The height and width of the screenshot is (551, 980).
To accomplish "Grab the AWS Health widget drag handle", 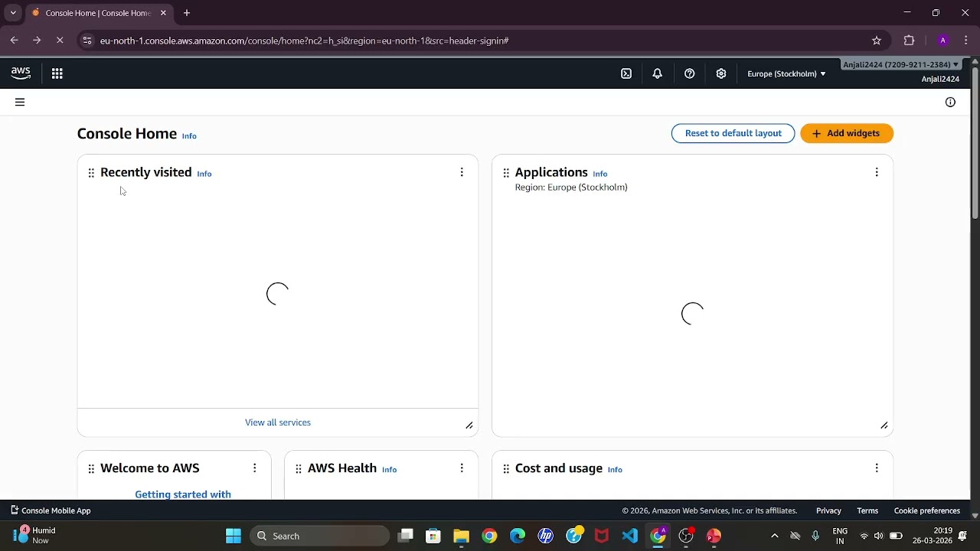I will [x=299, y=468].
